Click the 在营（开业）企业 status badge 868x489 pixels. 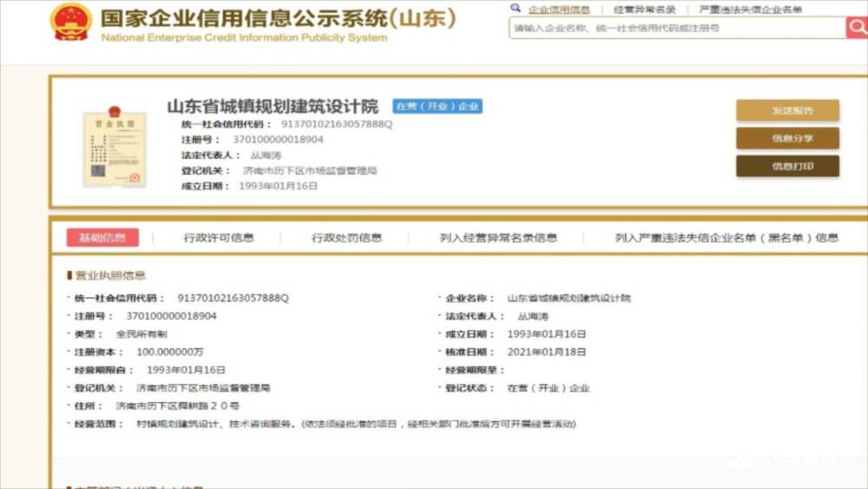pos(437,107)
